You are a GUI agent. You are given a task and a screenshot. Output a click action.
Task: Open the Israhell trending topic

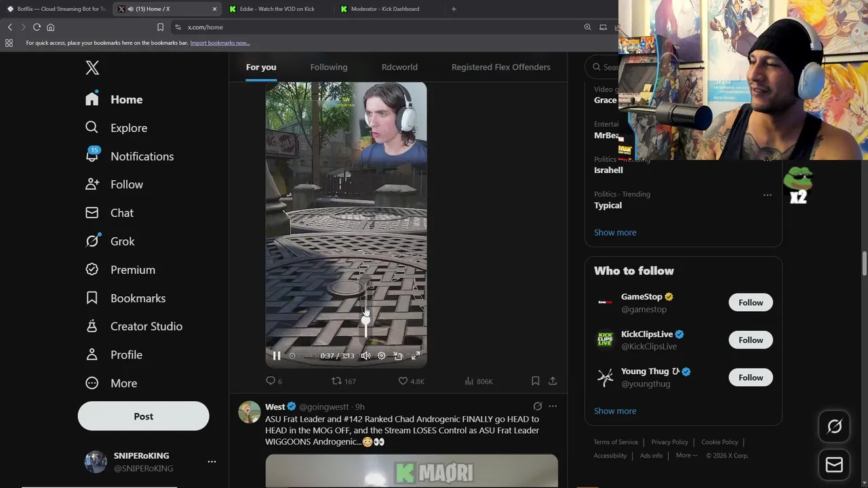[608, 170]
